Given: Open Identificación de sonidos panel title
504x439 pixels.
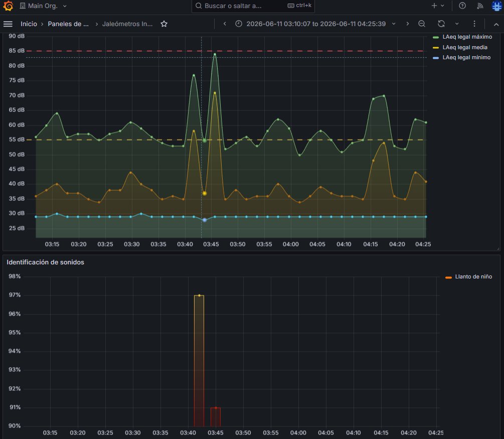Looking at the screenshot, I should click(x=45, y=262).
